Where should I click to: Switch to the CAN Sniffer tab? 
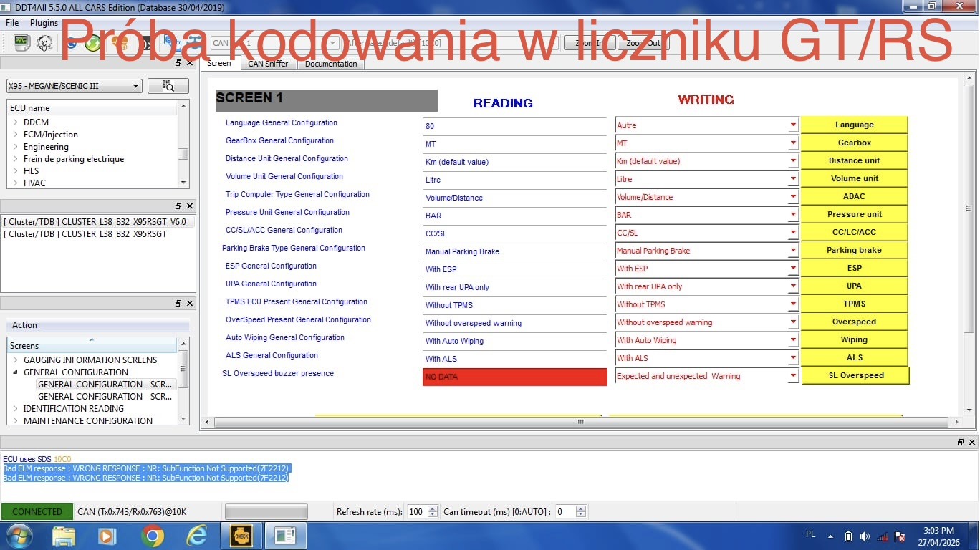tap(268, 64)
